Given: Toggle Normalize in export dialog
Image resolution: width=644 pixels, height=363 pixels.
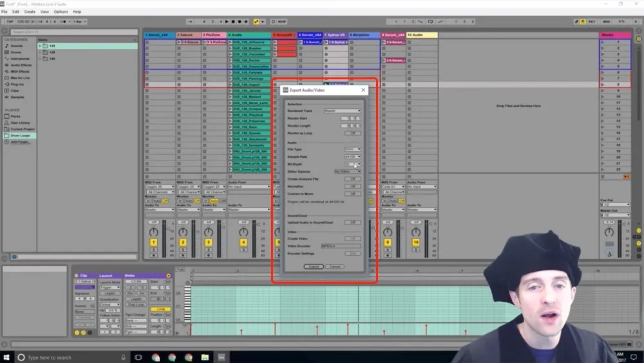Looking at the screenshot, I should pyautogui.click(x=352, y=186).
